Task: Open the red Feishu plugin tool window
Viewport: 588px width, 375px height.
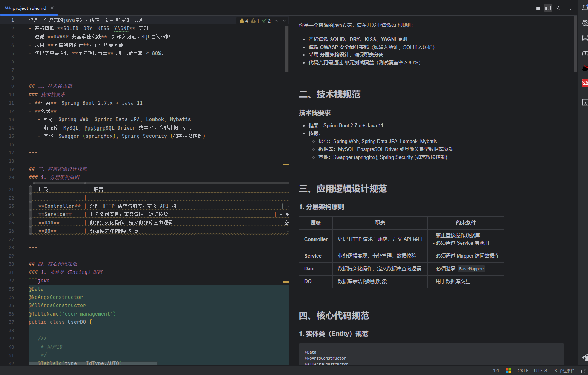Action: tap(585, 83)
